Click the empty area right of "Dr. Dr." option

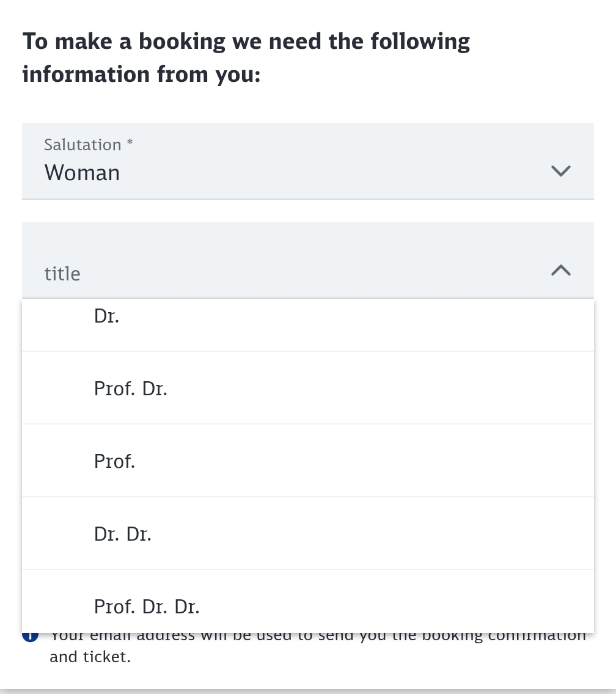click(367, 535)
